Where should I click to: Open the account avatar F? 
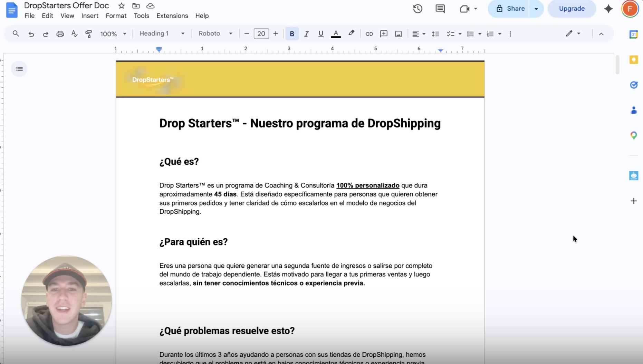[x=630, y=9]
